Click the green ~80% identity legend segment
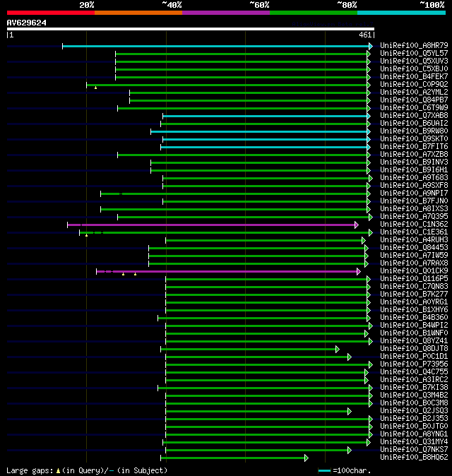Image resolution: width=452 pixels, height=476 pixels. coord(314,13)
